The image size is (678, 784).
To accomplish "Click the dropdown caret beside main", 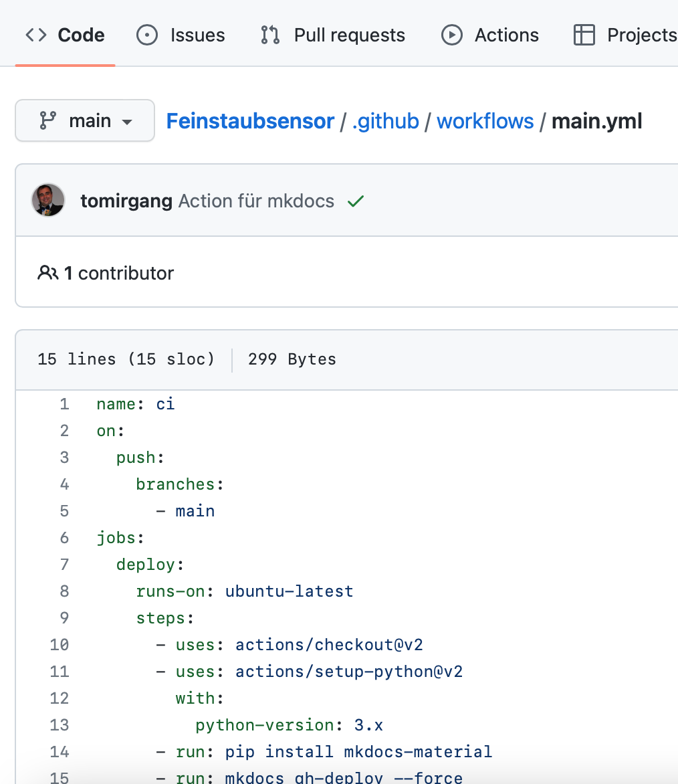I will 128,122.
